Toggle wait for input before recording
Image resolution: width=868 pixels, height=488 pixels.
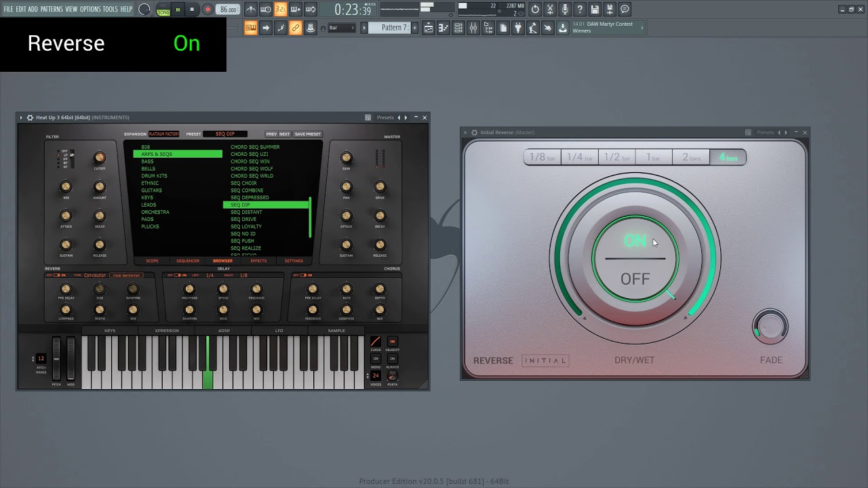click(266, 9)
